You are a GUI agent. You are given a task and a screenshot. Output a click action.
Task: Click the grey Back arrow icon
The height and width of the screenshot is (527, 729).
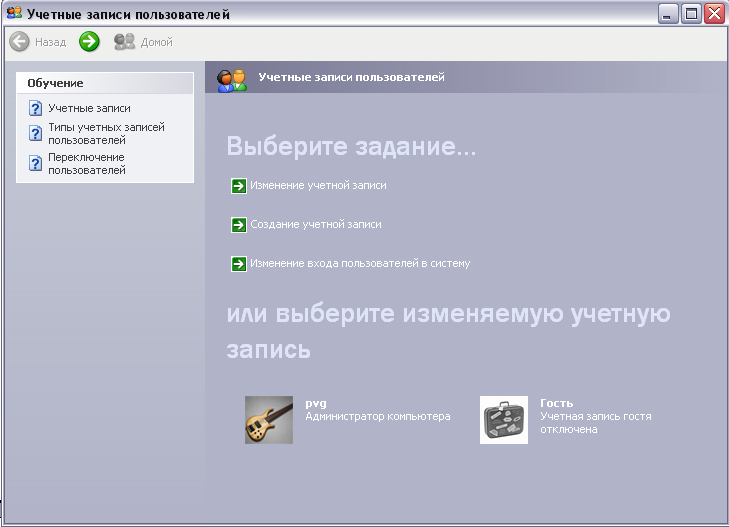pyautogui.click(x=20, y=42)
